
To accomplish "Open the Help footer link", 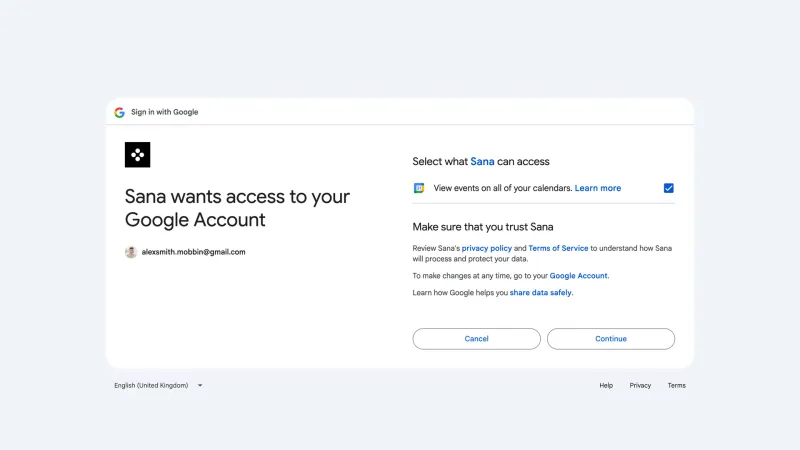I will click(x=606, y=386).
